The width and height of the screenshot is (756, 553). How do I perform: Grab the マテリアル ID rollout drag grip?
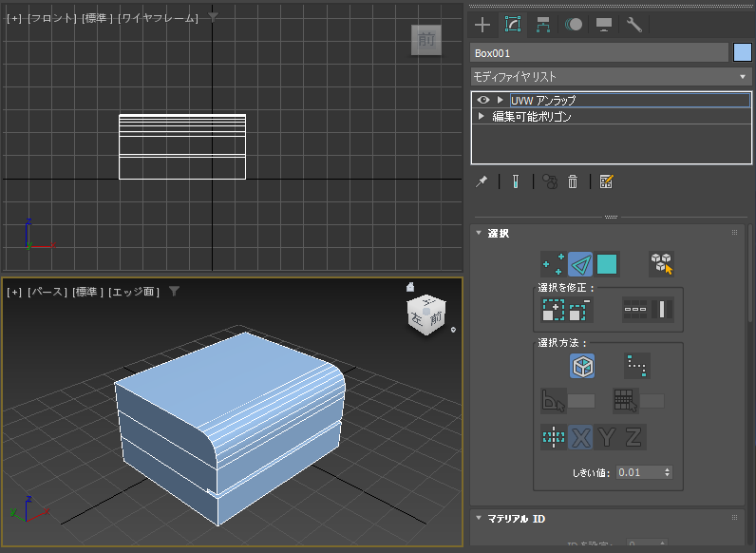point(734,517)
